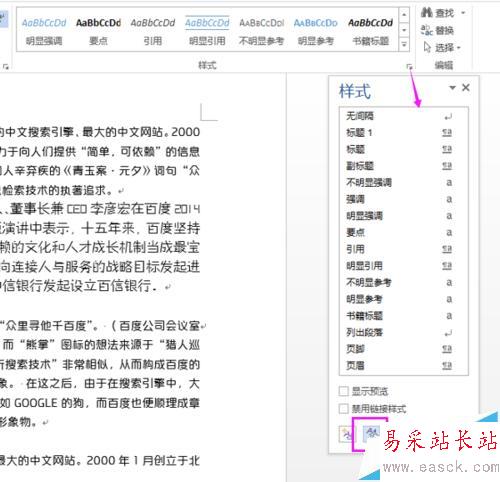The image size is (500, 482).
Task: Click 替换 button in editing group
Action: click(x=437, y=30)
